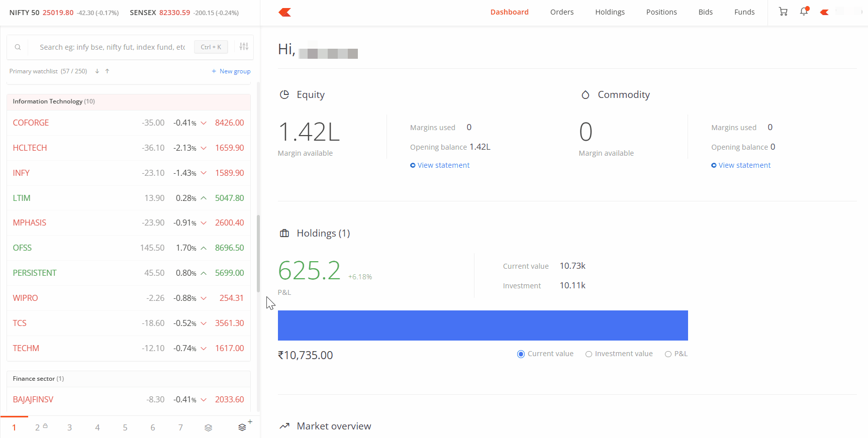Switch to watchlist tab 7
The width and height of the screenshot is (868, 438).
click(x=180, y=427)
